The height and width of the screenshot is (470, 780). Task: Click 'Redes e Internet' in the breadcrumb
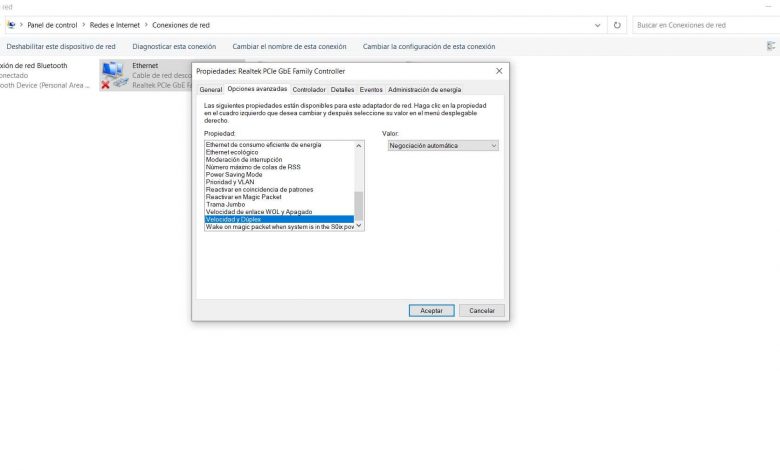point(115,25)
